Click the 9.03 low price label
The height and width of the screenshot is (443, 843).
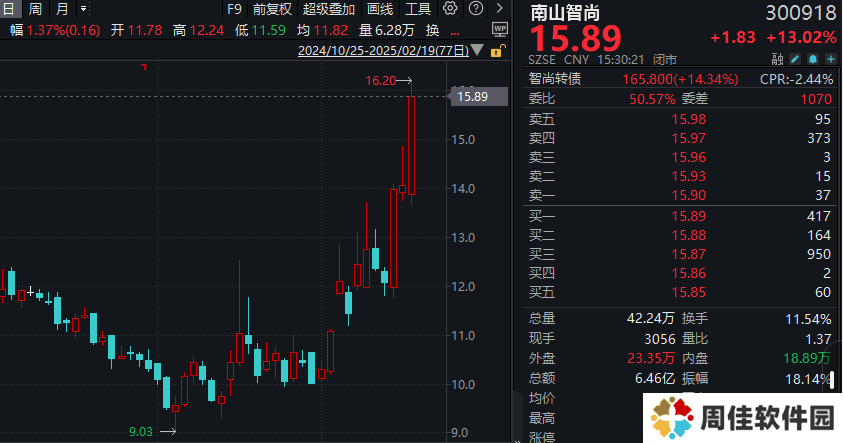point(141,431)
